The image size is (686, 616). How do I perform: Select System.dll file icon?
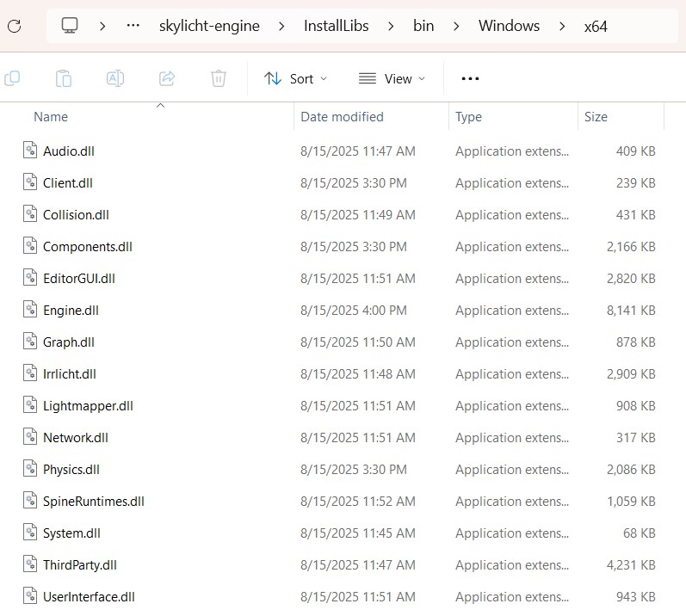click(30, 533)
